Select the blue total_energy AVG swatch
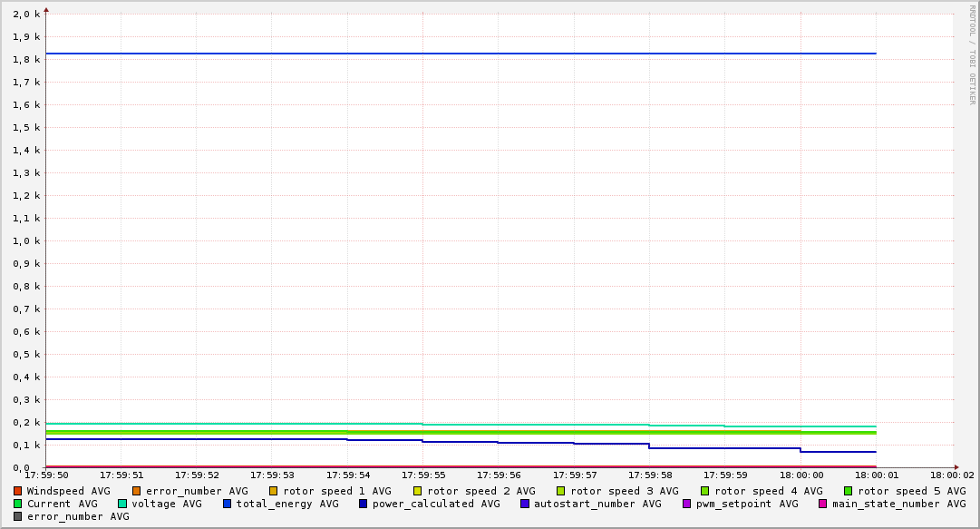Screen dimensions: 980x529 pos(228,504)
